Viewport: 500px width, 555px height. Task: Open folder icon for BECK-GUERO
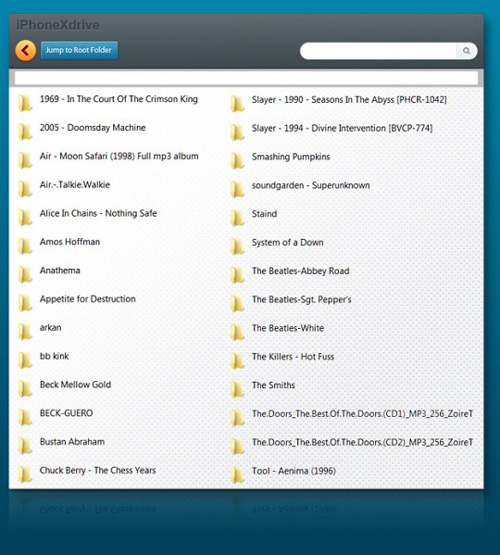click(x=25, y=417)
